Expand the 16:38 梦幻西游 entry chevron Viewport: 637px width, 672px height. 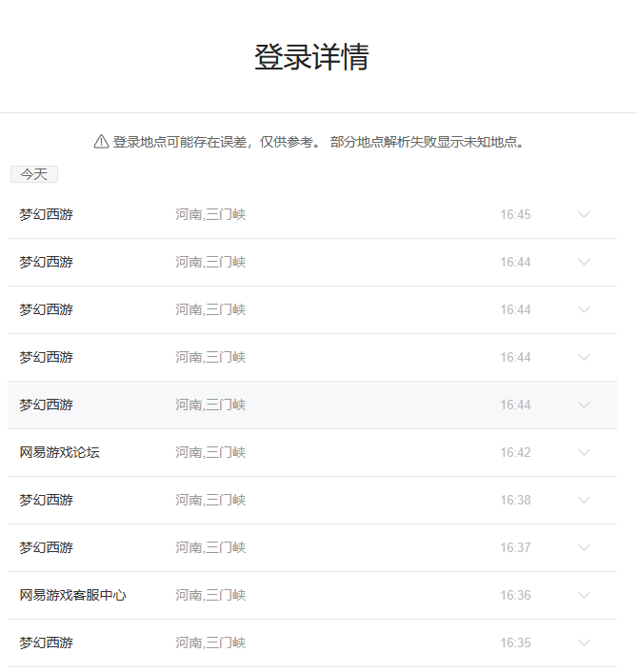point(584,500)
